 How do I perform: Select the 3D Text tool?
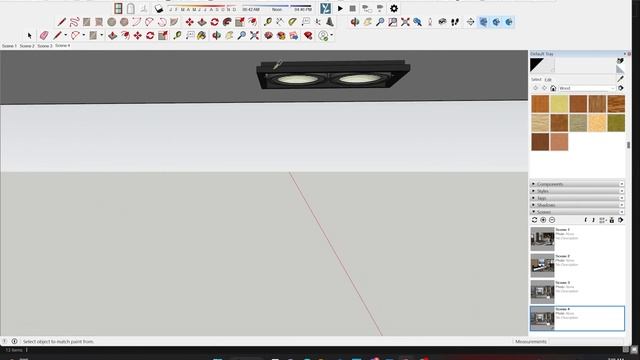click(x=330, y=22)
